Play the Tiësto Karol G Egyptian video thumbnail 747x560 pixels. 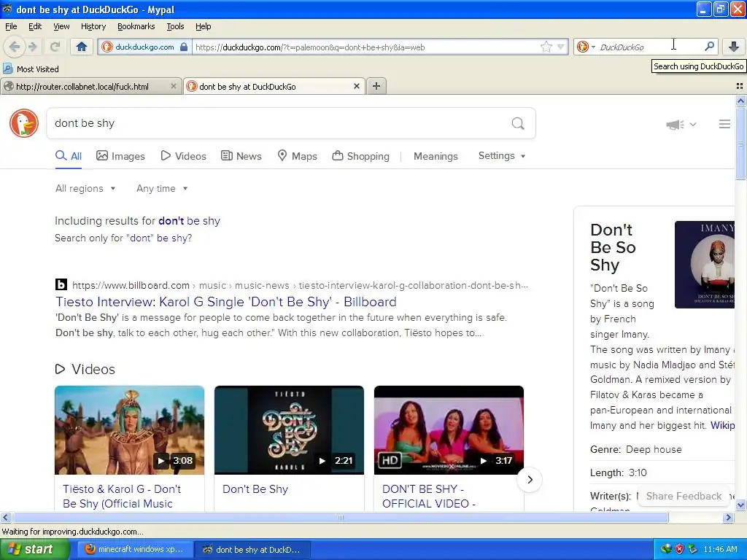pyautogui.click(x=129, y=430)
